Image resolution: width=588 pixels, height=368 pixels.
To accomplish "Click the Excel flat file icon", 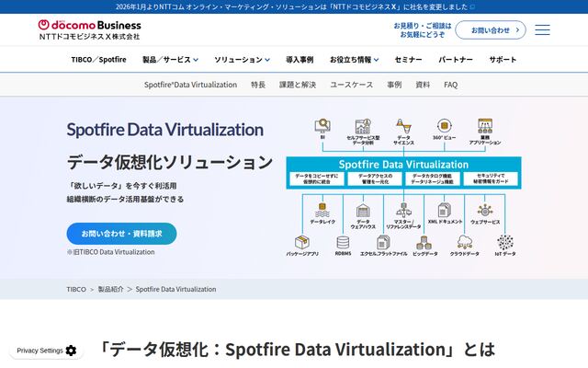I will pyautogui.click(x=383, y=243).
